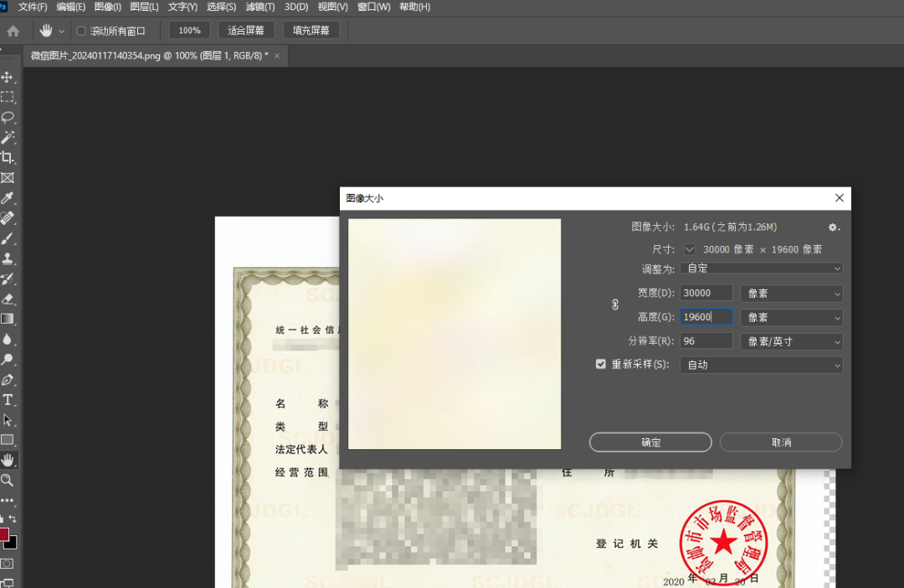The image size is (904, 588).
Task: Select the Eraser tool
Action: (x=8, y=299)
